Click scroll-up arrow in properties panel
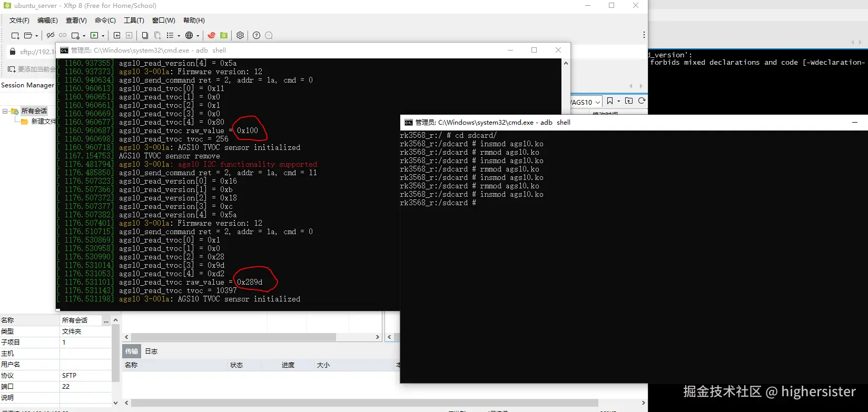This screenshot has height=412, width=868. tap(115, 320)
